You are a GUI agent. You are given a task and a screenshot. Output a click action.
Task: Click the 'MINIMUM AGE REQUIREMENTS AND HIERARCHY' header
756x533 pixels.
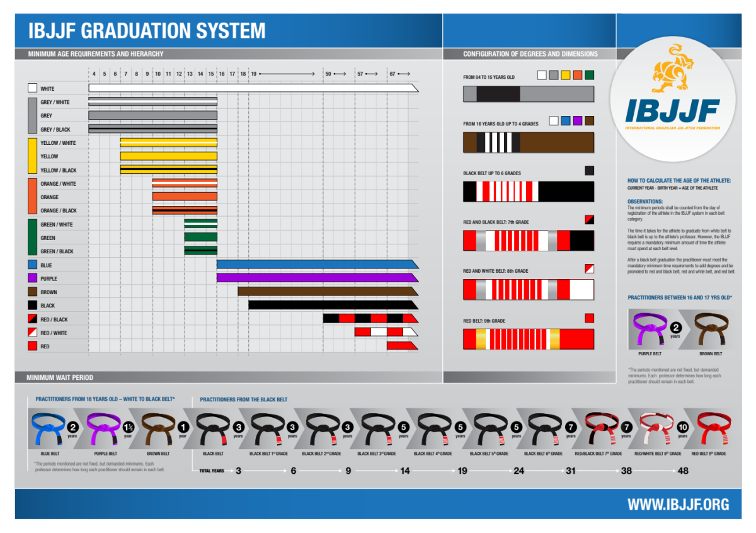pyautogui.click(x=96, y=54)
